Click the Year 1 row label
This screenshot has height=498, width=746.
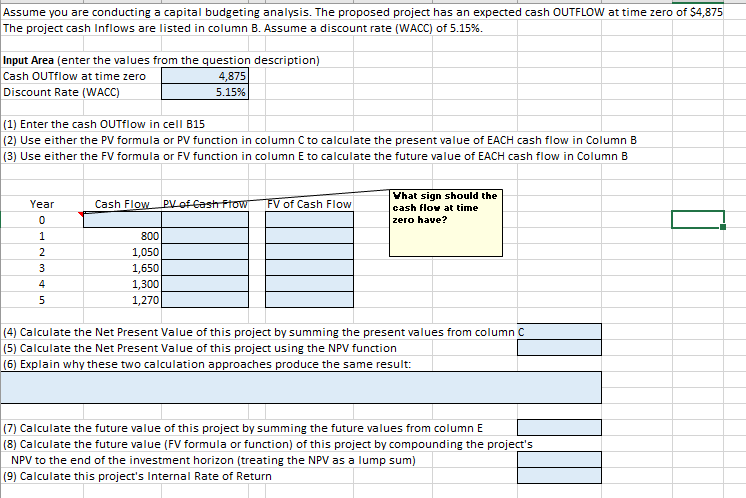pos(42,236)
